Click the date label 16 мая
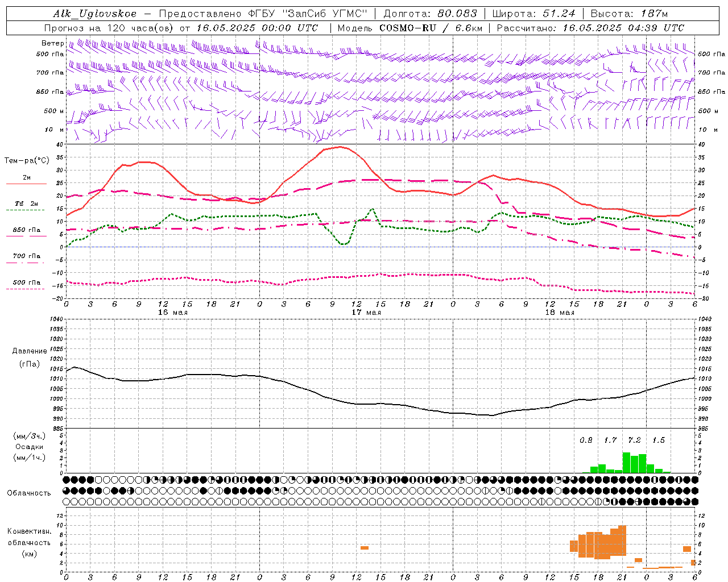The width and height of the screenshot is (728, 582). click(172, 313)
